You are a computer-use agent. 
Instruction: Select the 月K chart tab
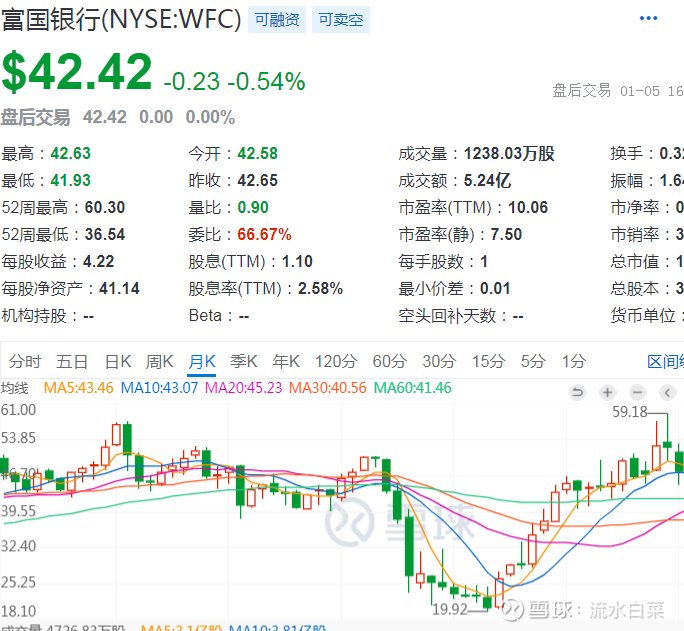coord(202,362)
